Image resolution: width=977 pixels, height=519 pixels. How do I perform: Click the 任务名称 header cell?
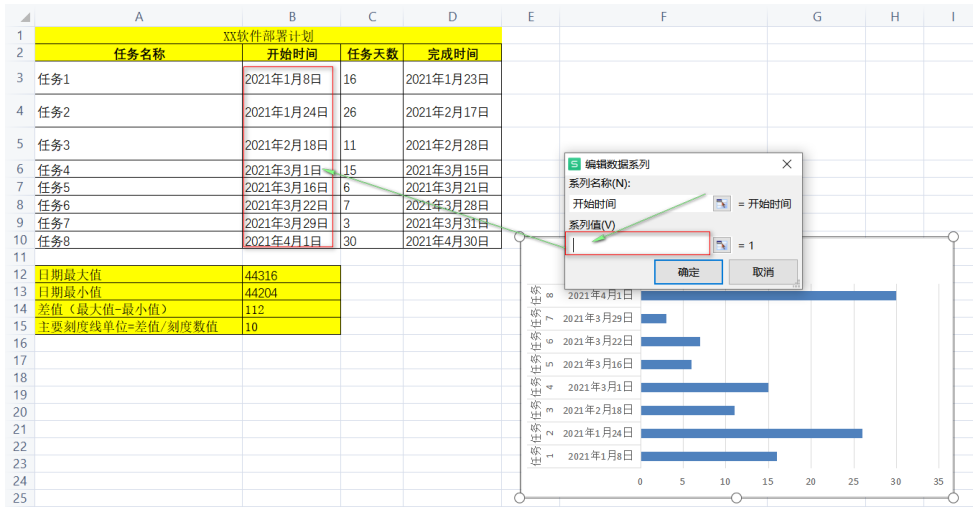pyautogui.click(x=138, y=54)
